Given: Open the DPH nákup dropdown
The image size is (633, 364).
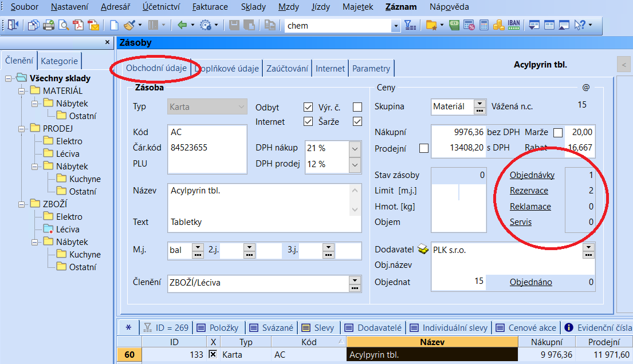Looking at the screenshot, I should 355,148.
